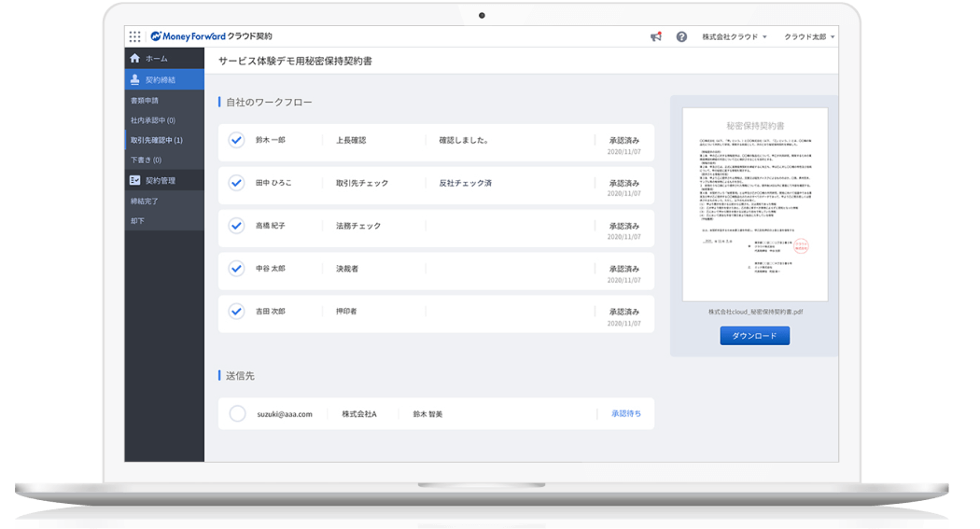Viewport: 980px width, 529px height.
Task: Click the 自社のワークフロー section heading
Action: (269, 102)
